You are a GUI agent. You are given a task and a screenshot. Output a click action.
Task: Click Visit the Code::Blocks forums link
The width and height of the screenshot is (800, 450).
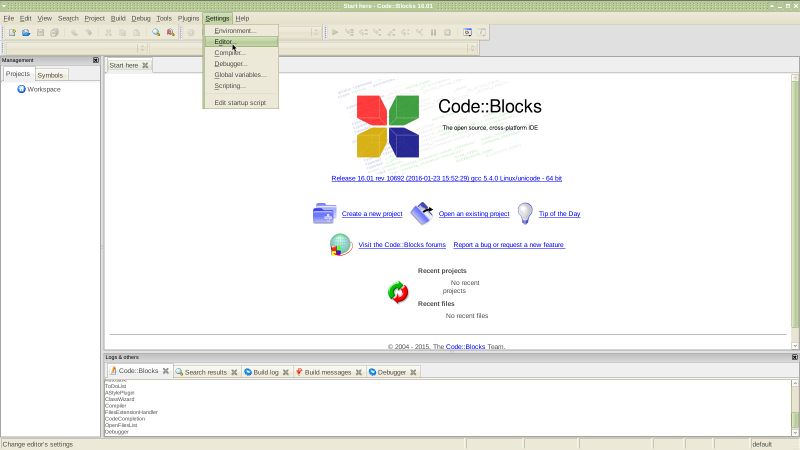(402, 245)
